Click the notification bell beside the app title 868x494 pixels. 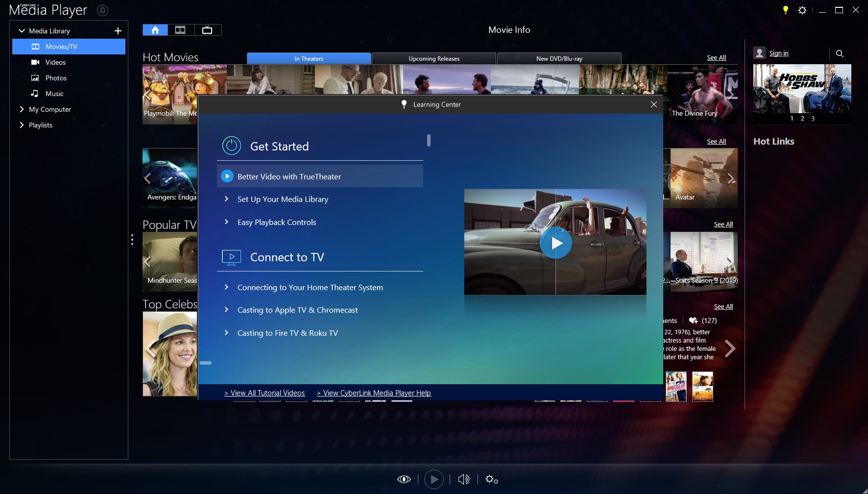pyautogui.click(x=103, y=10)
